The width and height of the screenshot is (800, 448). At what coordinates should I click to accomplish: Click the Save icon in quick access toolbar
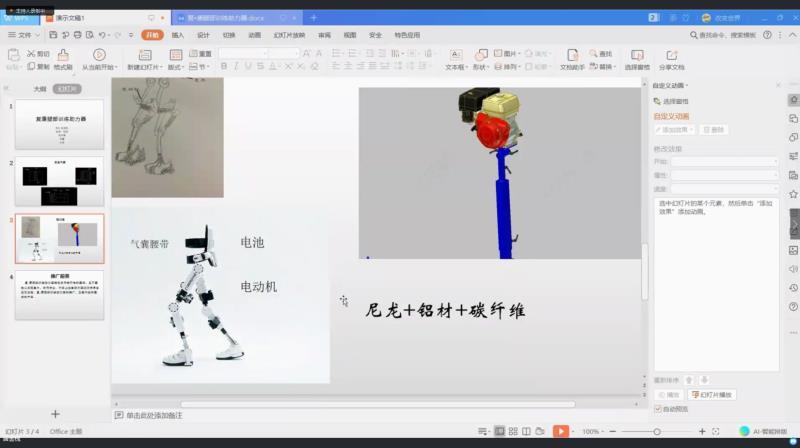(x=53, y=35)
